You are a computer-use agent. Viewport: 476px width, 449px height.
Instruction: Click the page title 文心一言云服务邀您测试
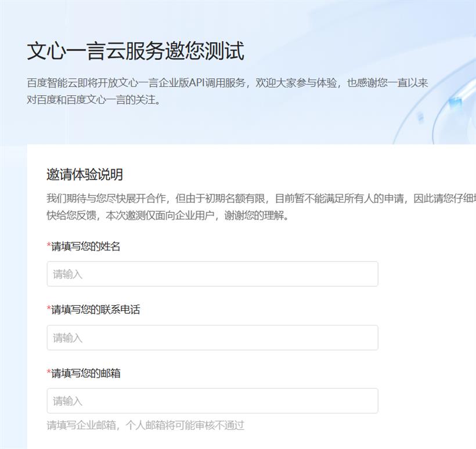click(136, 51)
